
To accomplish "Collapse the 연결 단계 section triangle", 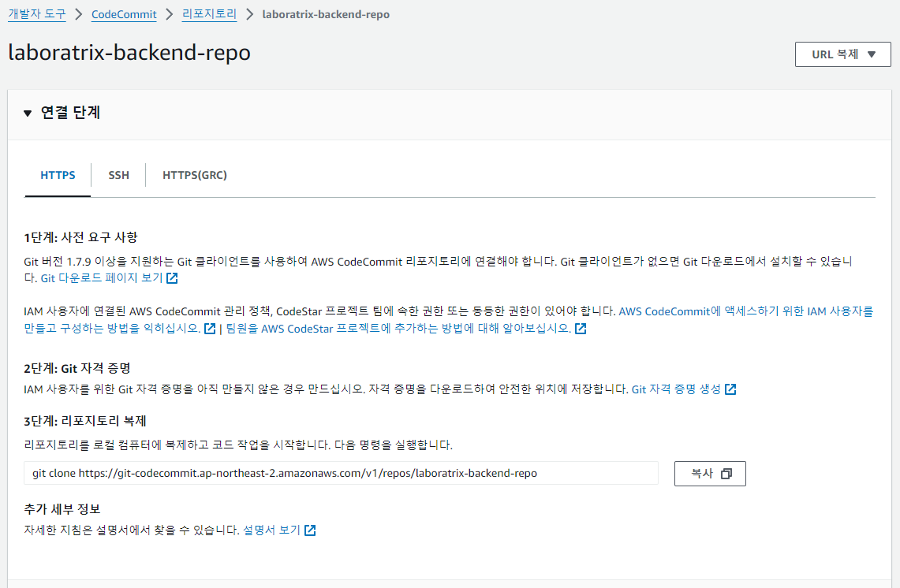I will 28,113.
